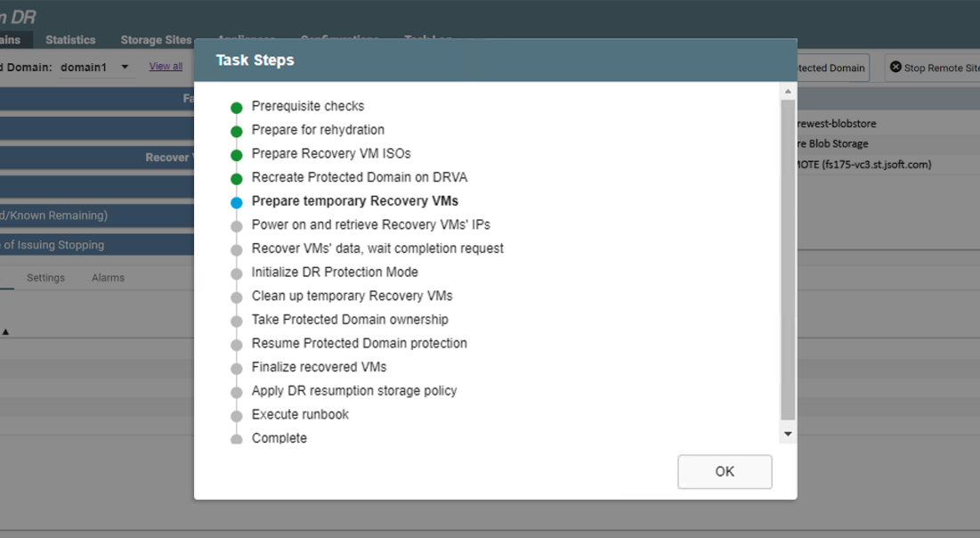
Task: Click the gray dot for Take Protected Domain ownership
Action: (x=237, y=321)
